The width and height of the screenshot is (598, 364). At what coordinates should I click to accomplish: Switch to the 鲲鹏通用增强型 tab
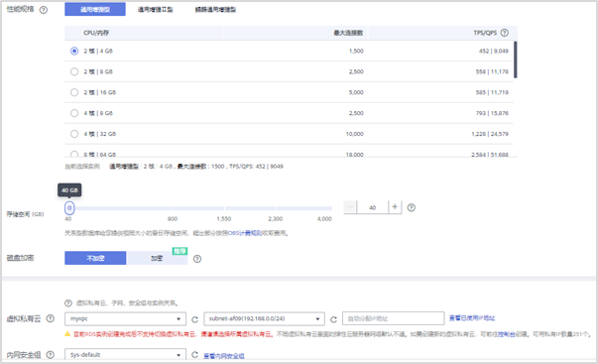click(215, 10)
